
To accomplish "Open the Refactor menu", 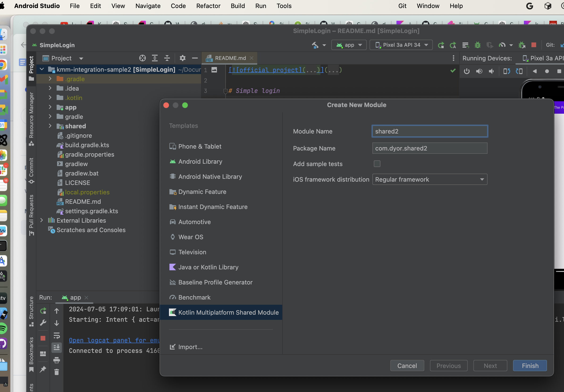I will [x=208, y=6].
